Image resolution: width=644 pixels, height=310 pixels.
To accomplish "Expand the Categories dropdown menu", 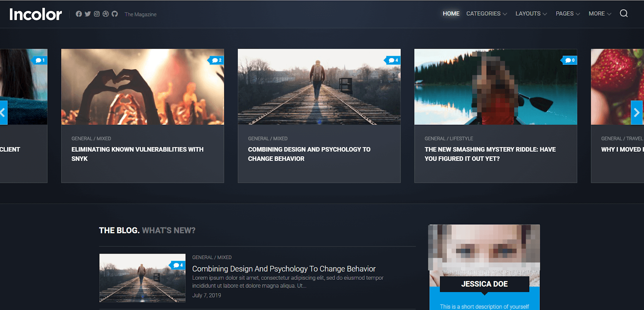I will [486, 14].
